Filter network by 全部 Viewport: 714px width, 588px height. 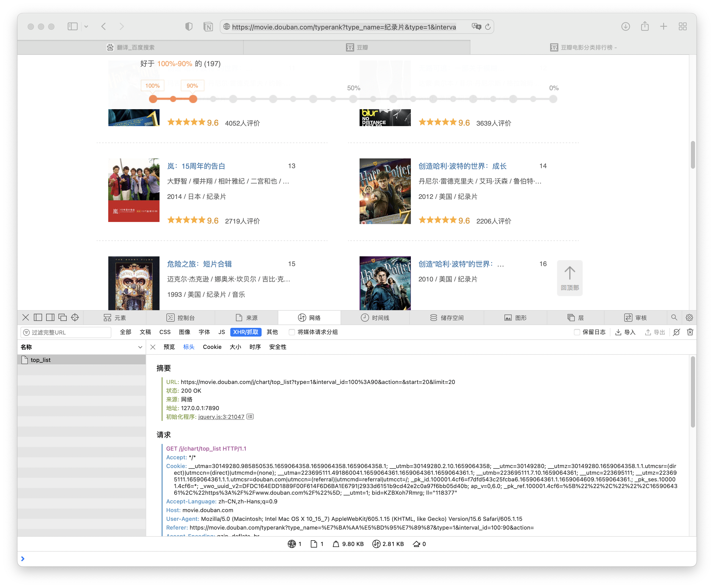tap(125, 332)
